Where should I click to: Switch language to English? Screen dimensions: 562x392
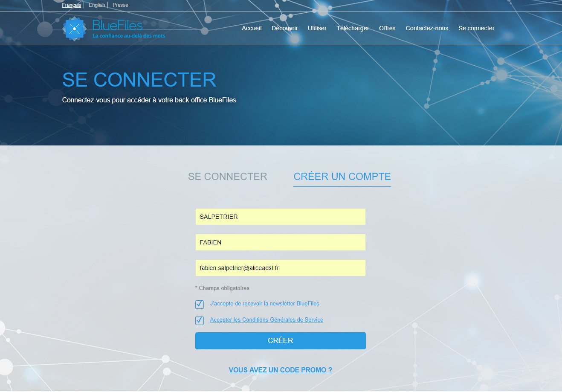[x=97, y=5]
